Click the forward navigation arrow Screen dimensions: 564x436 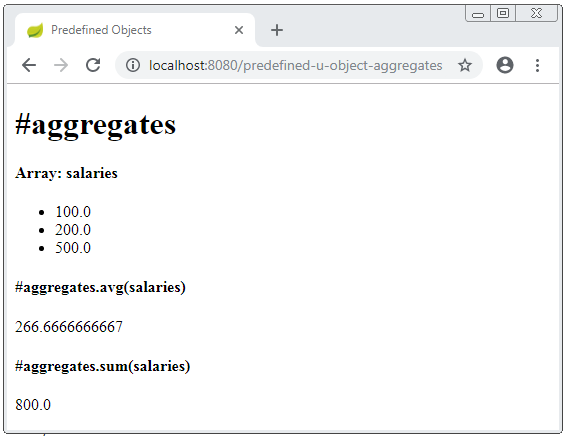click(61, 65)
